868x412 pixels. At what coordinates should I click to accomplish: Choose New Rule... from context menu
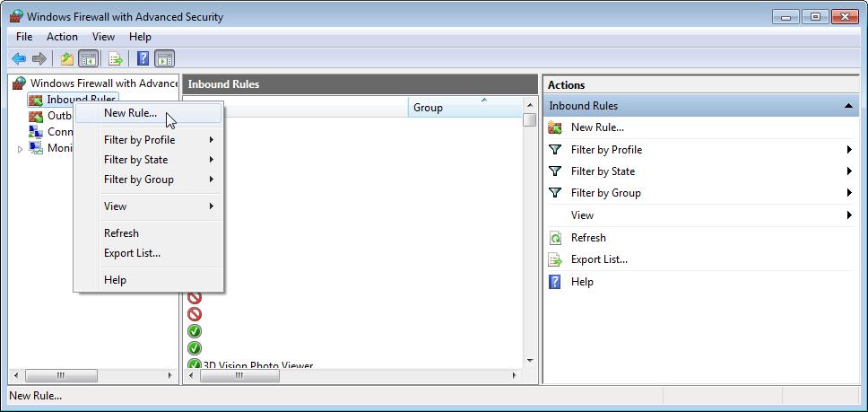tap(148, 113)
